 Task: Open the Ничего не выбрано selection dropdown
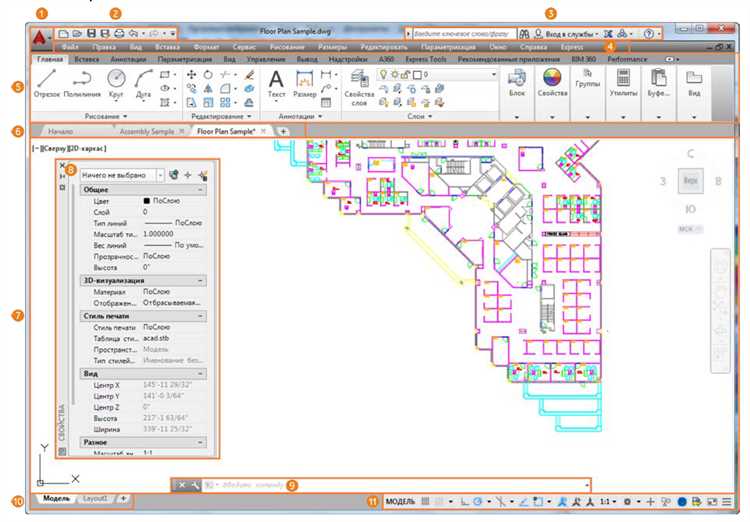(160, 176)
